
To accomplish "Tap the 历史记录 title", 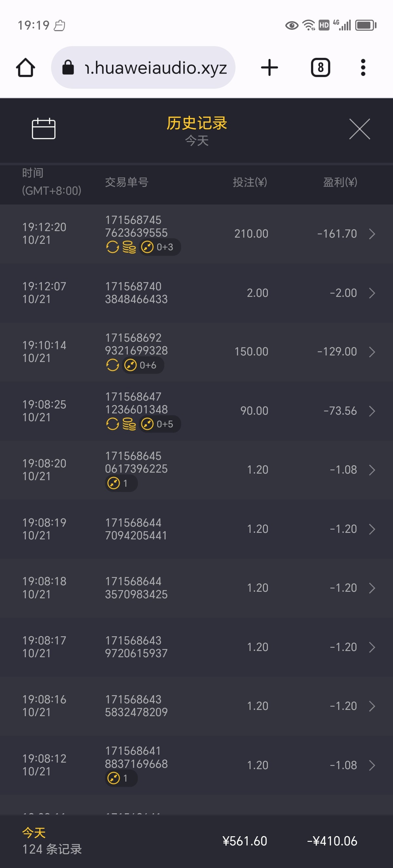I will [196, 123].
